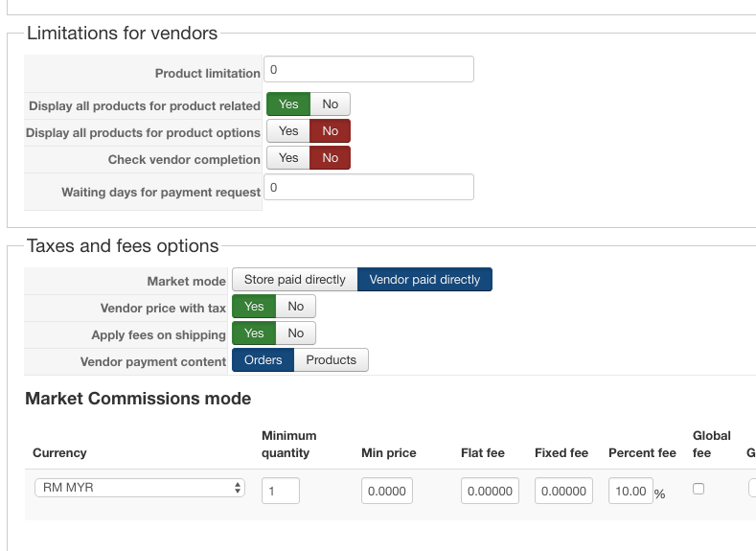Choose Store paid directly market mode
Viewport: 756px width, 551px height.
[x=294, y=280]
